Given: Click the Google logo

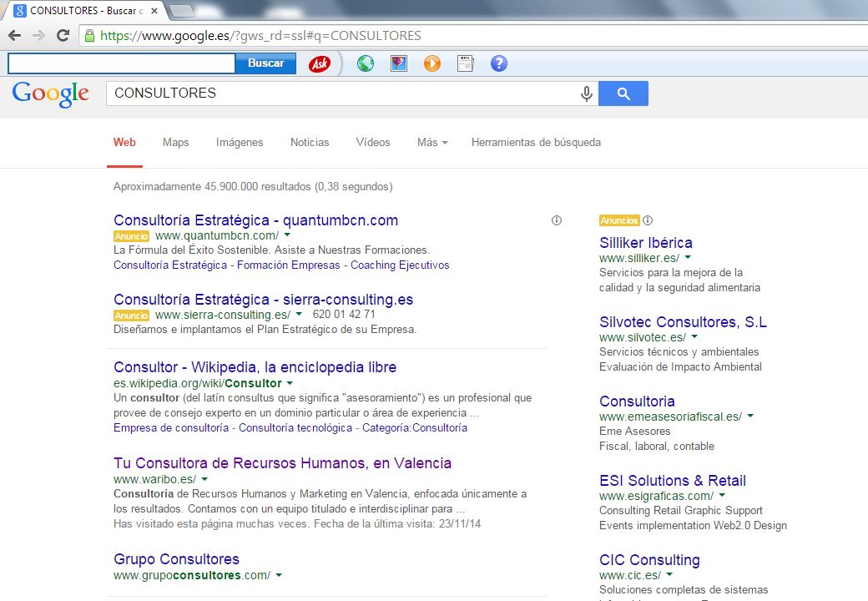Looking at the screenshot, I should [x=50, y=94].
